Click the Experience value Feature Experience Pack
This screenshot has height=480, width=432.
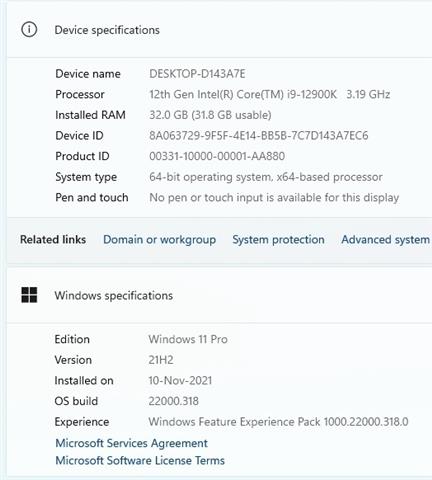tap(278, 422)
